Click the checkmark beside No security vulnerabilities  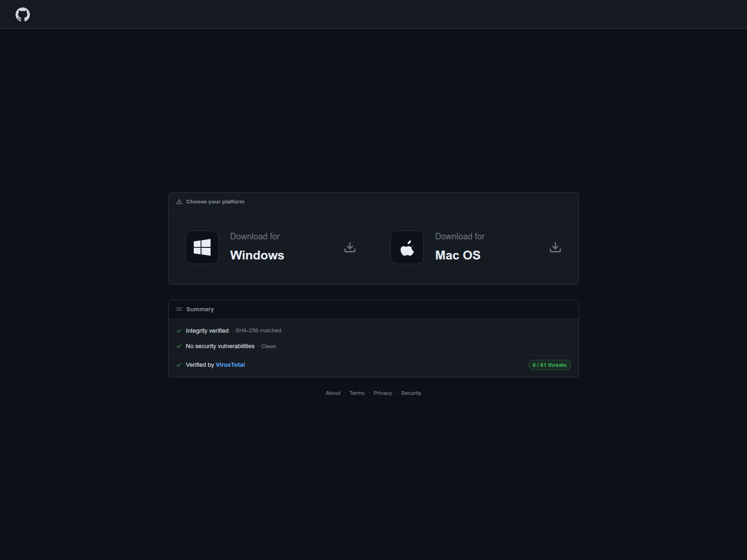click(x=179, y=346)
